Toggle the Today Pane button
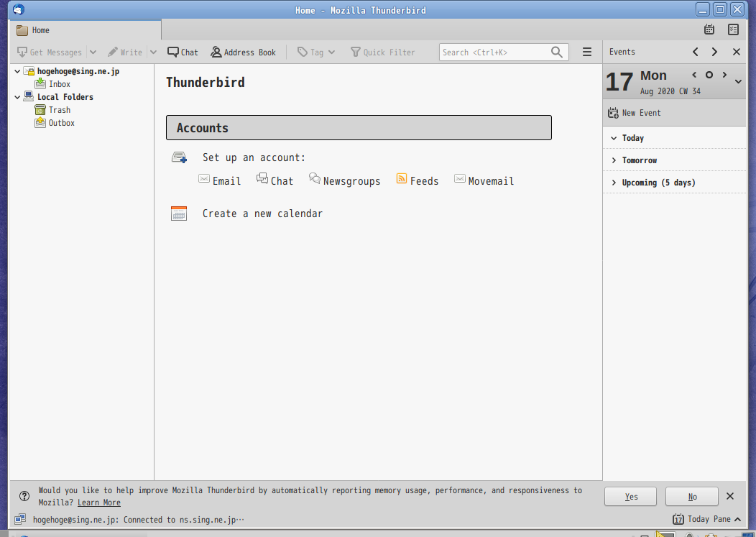The image size is (756, 537). click(x=707, y=519)
